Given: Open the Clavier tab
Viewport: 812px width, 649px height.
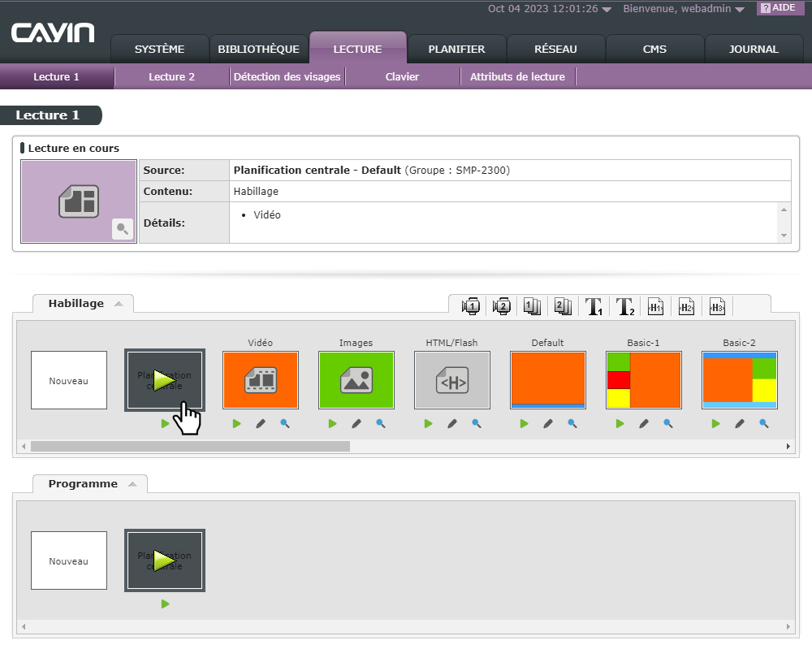Looking at the screenshot, I should [x=402, y=76].
